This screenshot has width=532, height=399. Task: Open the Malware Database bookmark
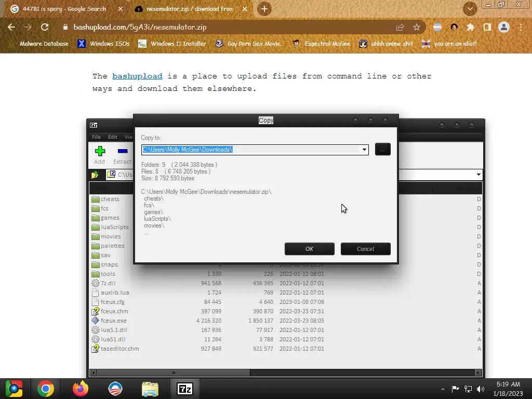(44, 44)
